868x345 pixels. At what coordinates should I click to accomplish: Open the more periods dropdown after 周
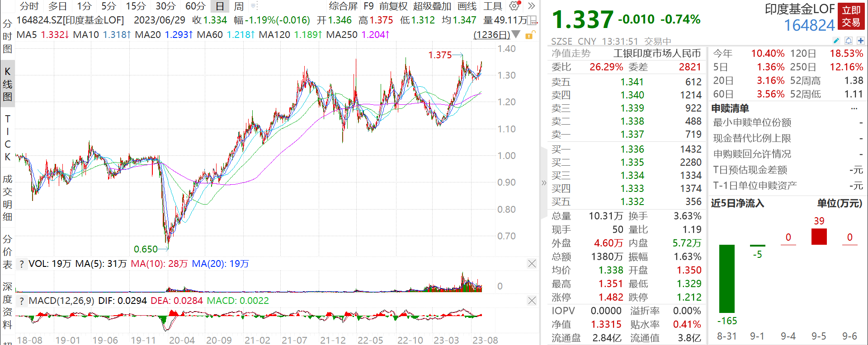(254, 6)
